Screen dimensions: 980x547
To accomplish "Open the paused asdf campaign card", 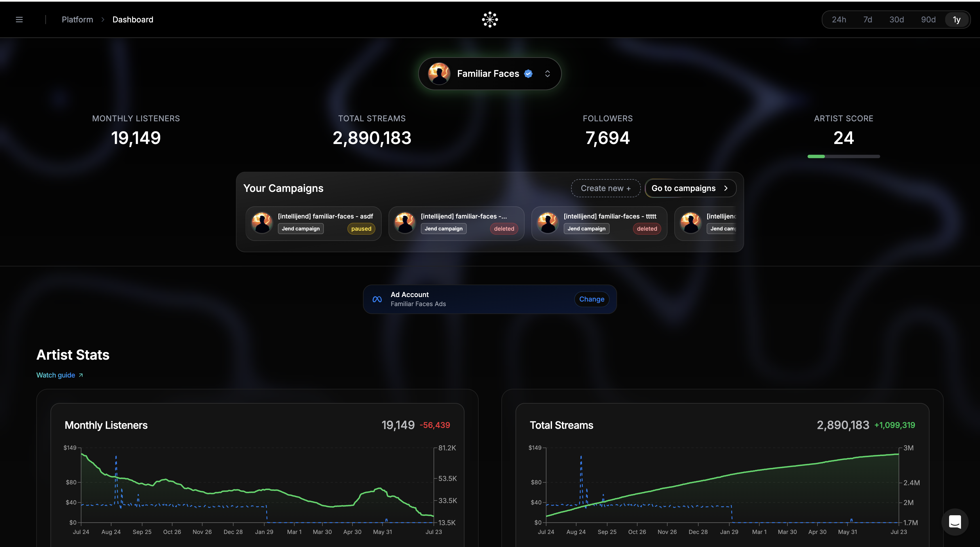I will [x=313, y=223].
